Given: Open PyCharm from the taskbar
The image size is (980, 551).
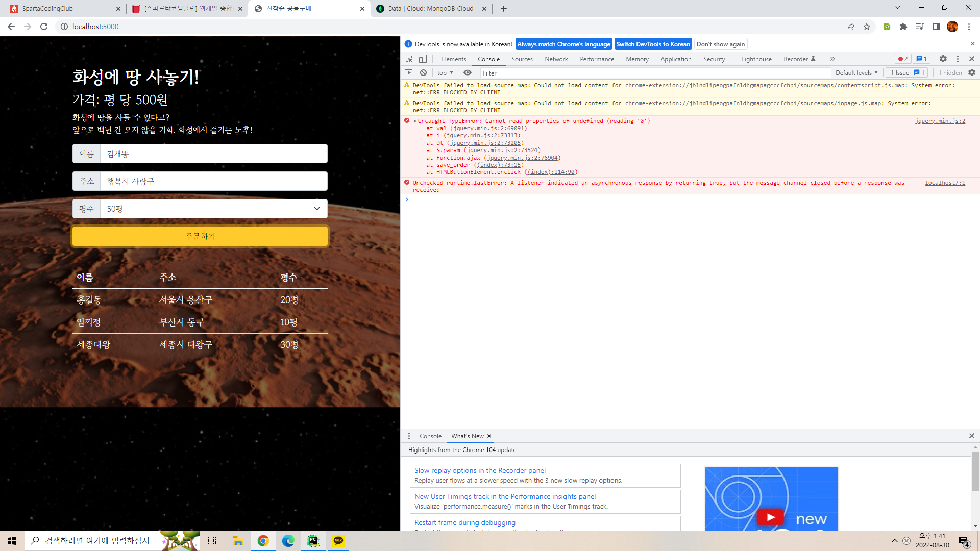Looking at the screenshot, I should point(313,541).
